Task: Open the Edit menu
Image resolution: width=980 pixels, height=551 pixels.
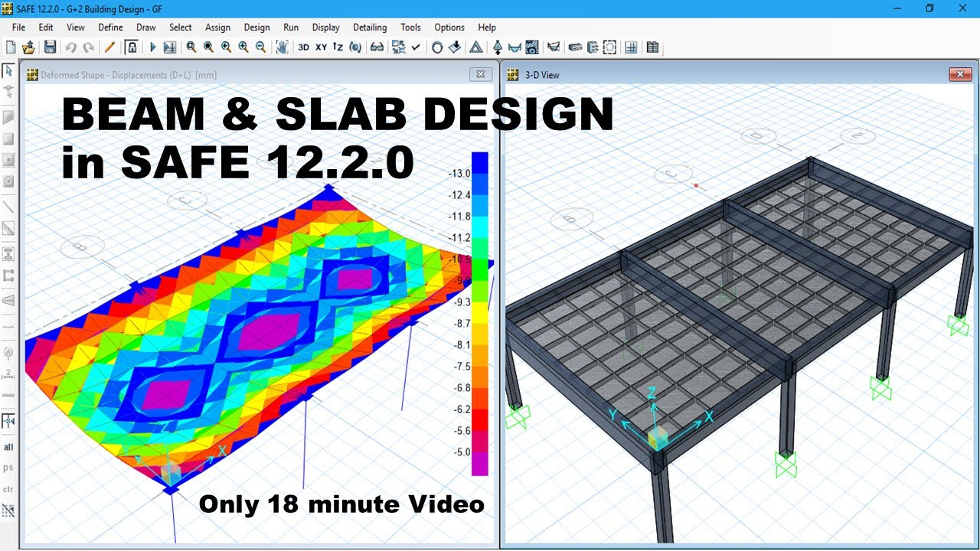Action: (46, 27)
